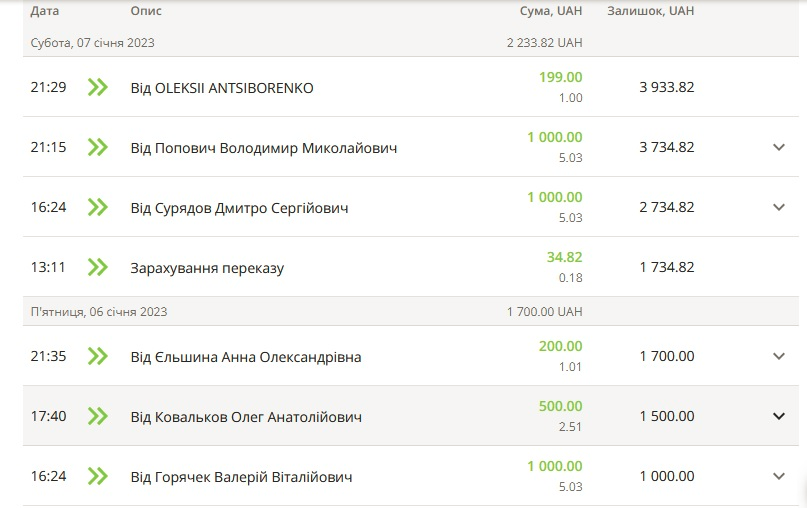Click transfer icon beside Ковальков Олег Анатолійович
Image resolution: width=807 pixels, height=508 pixels.
97,416
